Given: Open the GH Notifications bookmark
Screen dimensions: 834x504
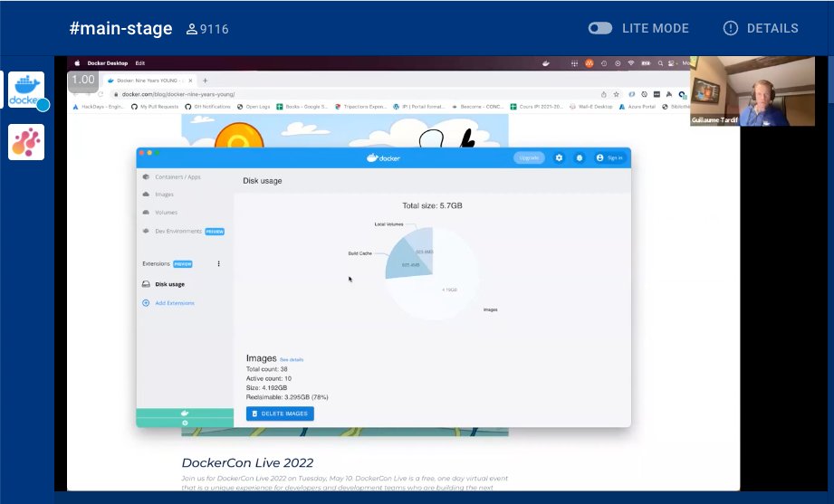Looking at the screenshot, I should pos(207,107).
